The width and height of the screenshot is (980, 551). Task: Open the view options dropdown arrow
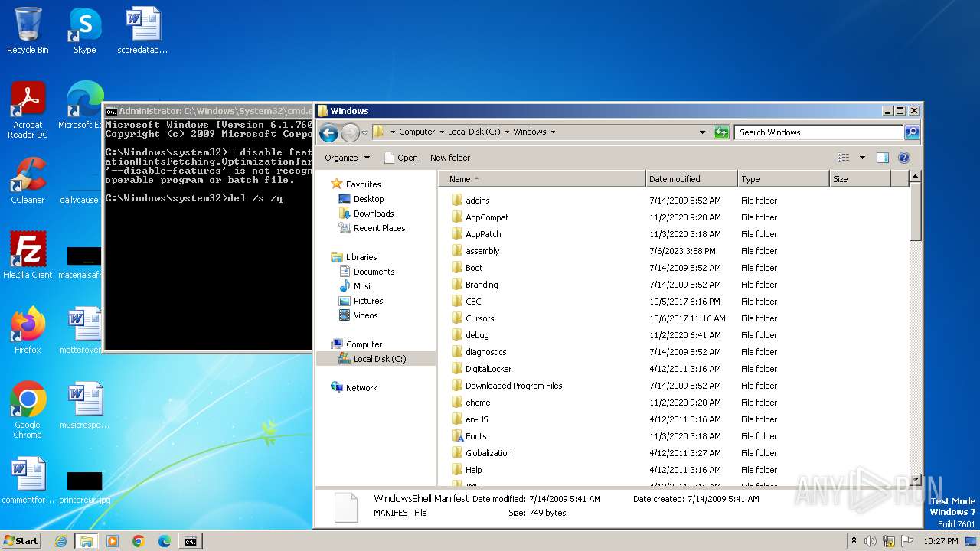click(862, 158)
